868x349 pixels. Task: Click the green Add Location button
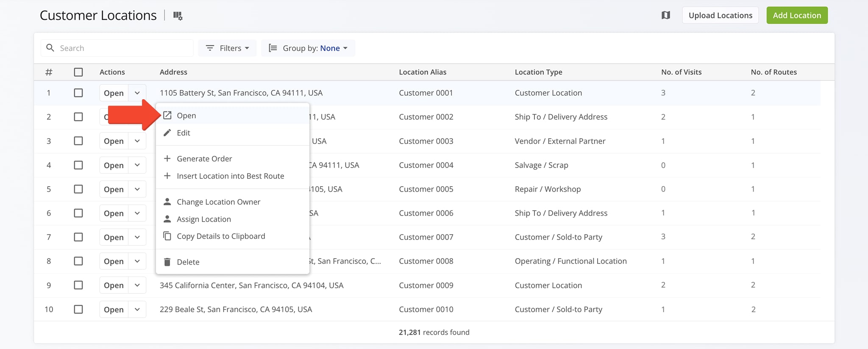797,15
